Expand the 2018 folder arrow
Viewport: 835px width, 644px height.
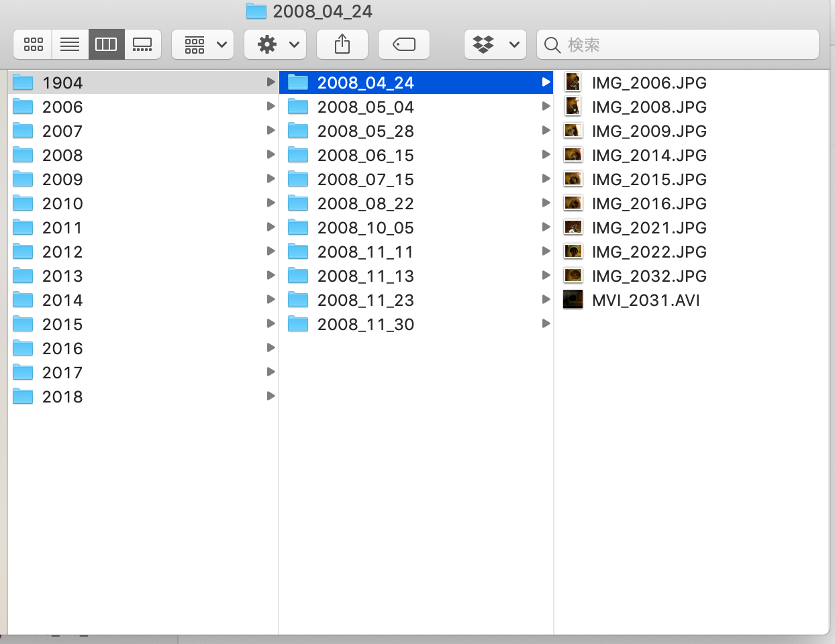coord(271,396)
